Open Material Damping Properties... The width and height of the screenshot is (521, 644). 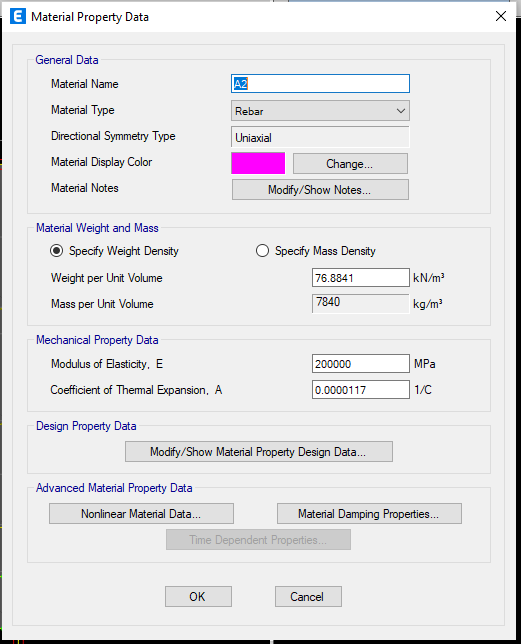tap(369, 514)
